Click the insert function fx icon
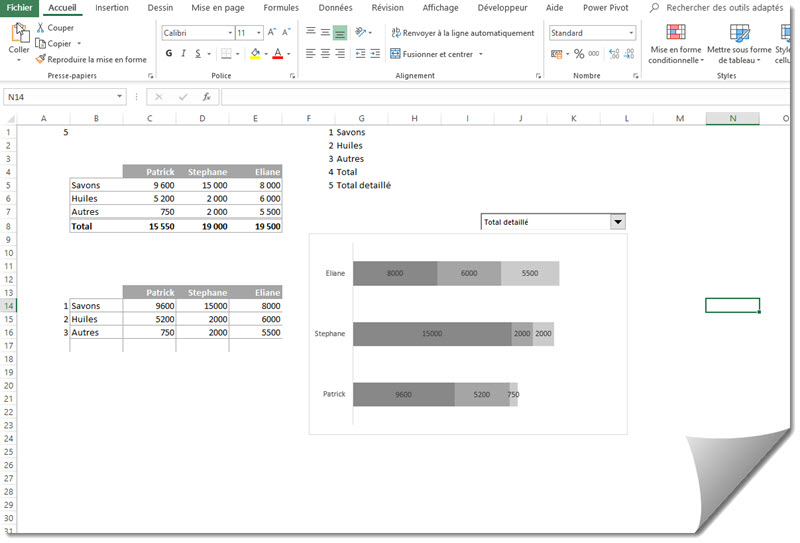The height and width of the screenshot is (543, 800). coord(207,97)
